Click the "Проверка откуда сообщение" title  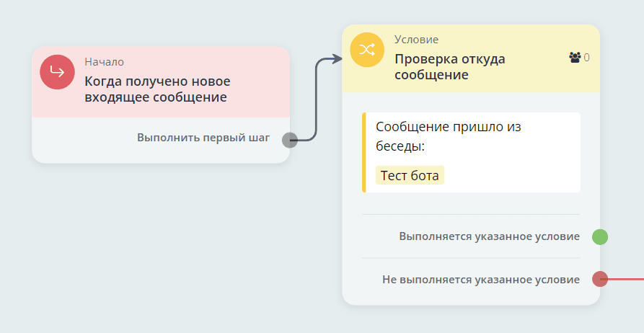pos(451,66)
